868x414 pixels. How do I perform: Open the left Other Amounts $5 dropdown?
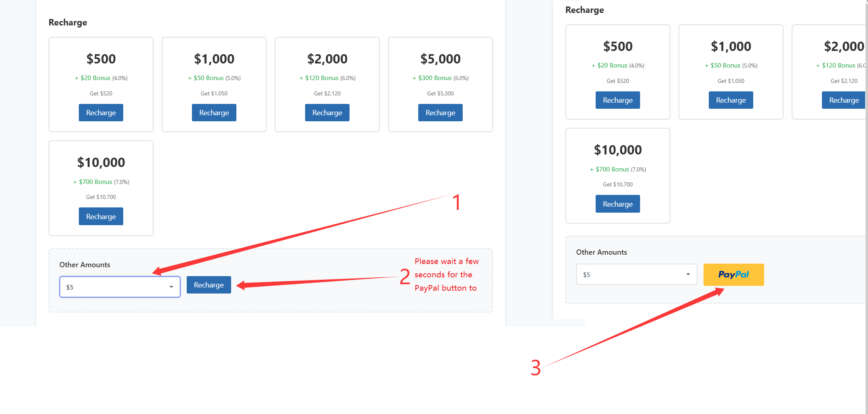[120, 287]
